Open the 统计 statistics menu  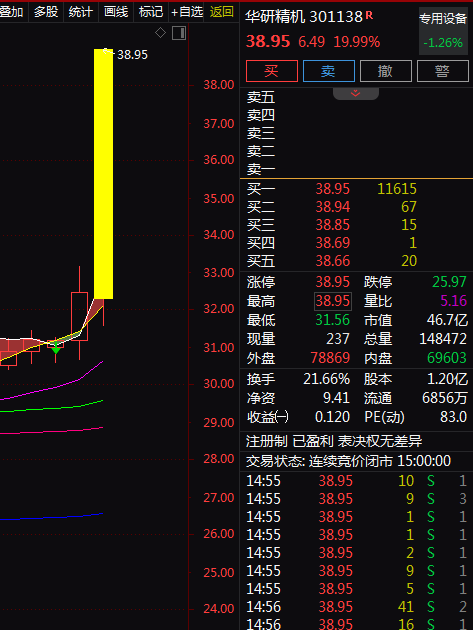(80, 12)
